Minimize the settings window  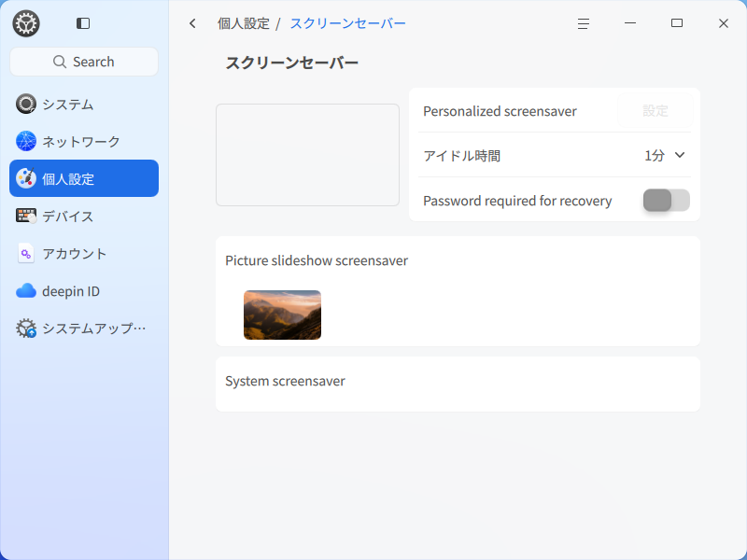630,23
